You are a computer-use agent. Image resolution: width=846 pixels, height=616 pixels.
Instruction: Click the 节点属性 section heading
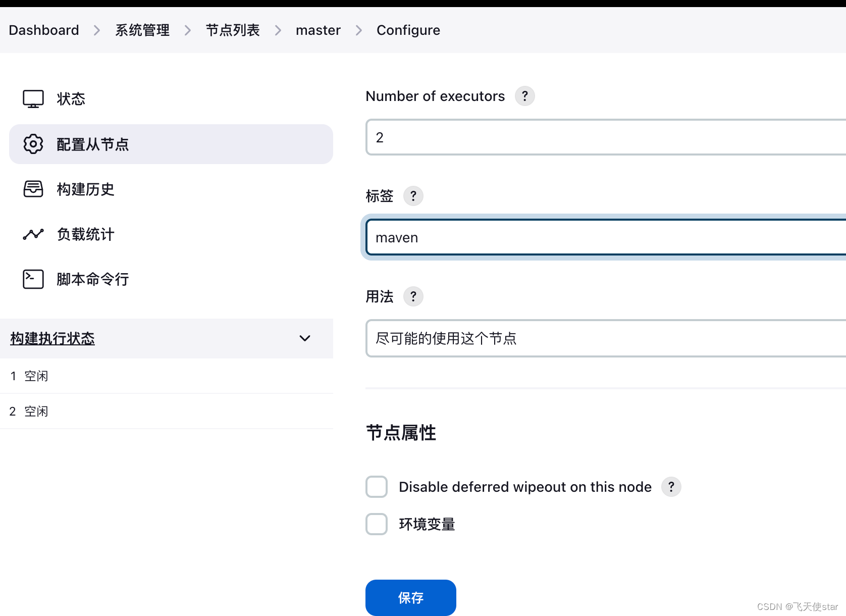tap(401, 433)
